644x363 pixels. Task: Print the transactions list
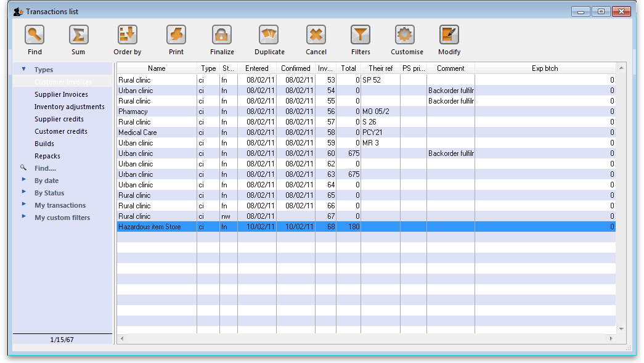pos(176,35)
